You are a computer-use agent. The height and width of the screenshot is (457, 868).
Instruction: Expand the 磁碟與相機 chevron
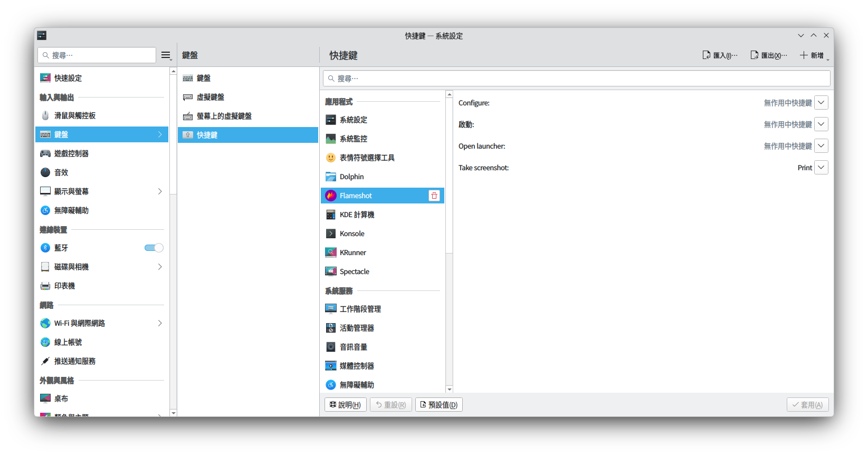160,267
